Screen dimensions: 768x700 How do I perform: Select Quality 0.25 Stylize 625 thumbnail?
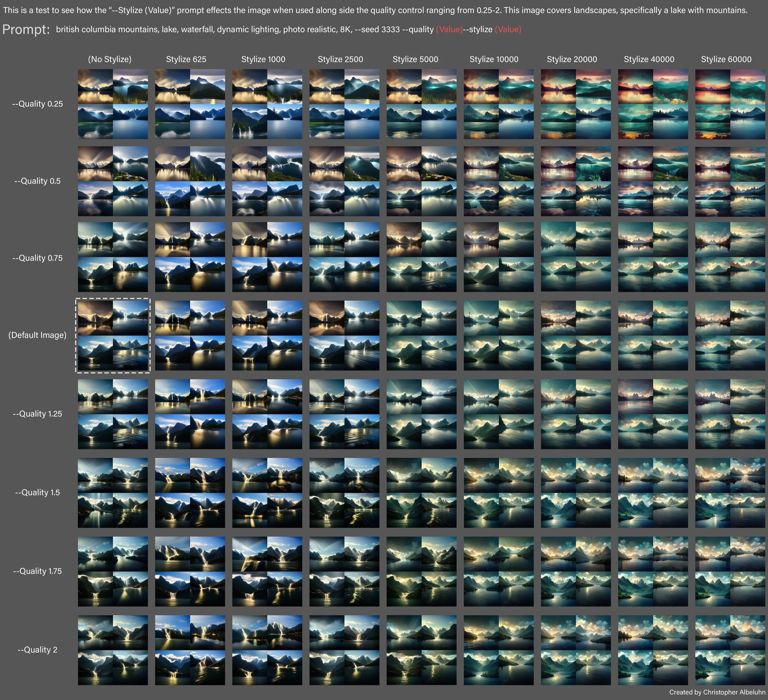tap(190, 104)
